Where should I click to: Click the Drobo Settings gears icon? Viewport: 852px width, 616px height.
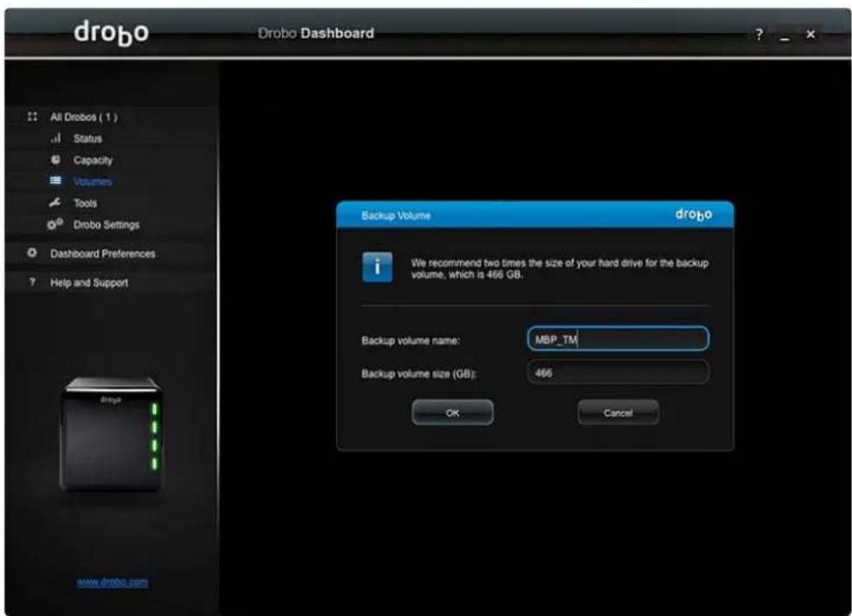point(55,224)
